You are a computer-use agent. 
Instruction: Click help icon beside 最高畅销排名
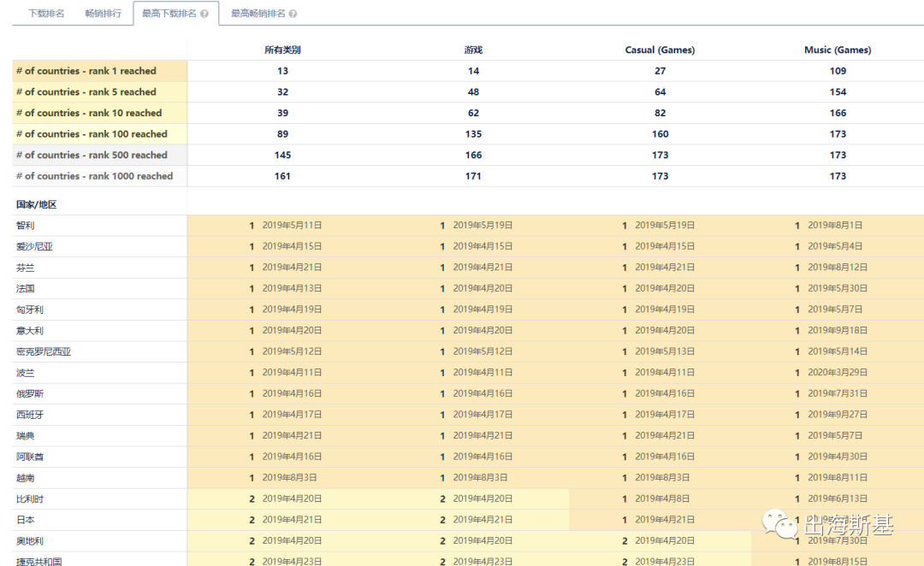[x=293, y=15]
